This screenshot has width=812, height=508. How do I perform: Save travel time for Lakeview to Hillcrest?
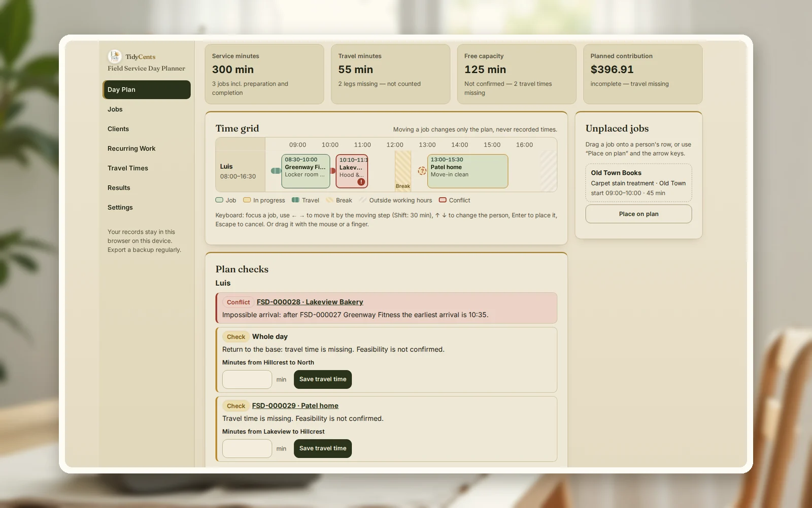point(323,449)
